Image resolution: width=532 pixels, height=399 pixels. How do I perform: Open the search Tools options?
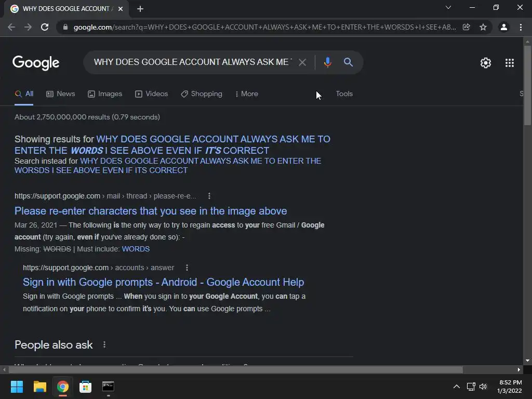pyautogui.click(x=344, y=94)
